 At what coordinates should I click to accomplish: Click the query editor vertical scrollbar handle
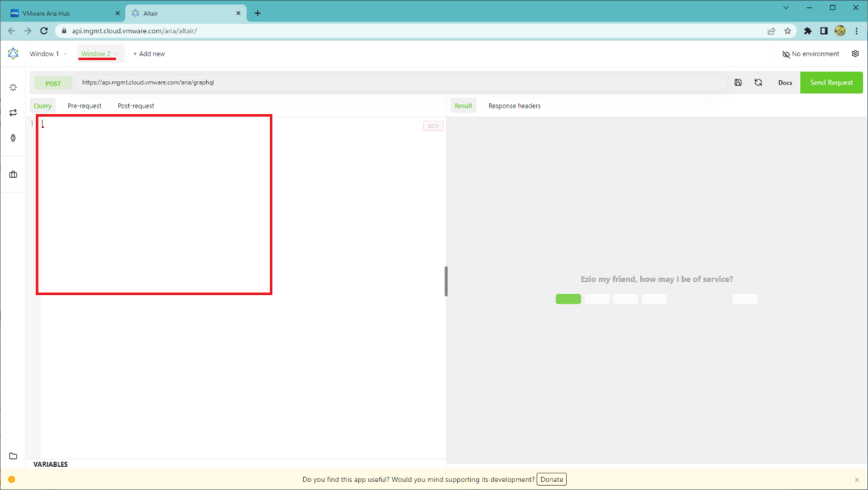pos(446,281)
